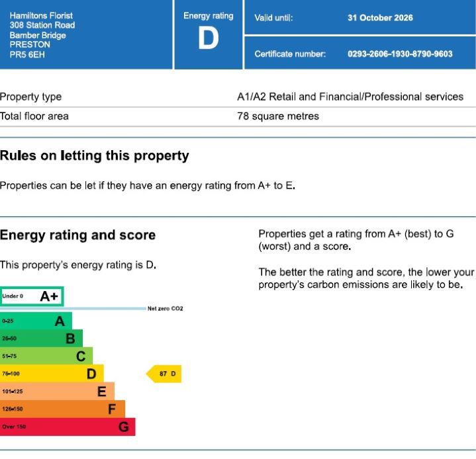Select the red G rating bar
The image size is (476, 459).
(68, 427)
